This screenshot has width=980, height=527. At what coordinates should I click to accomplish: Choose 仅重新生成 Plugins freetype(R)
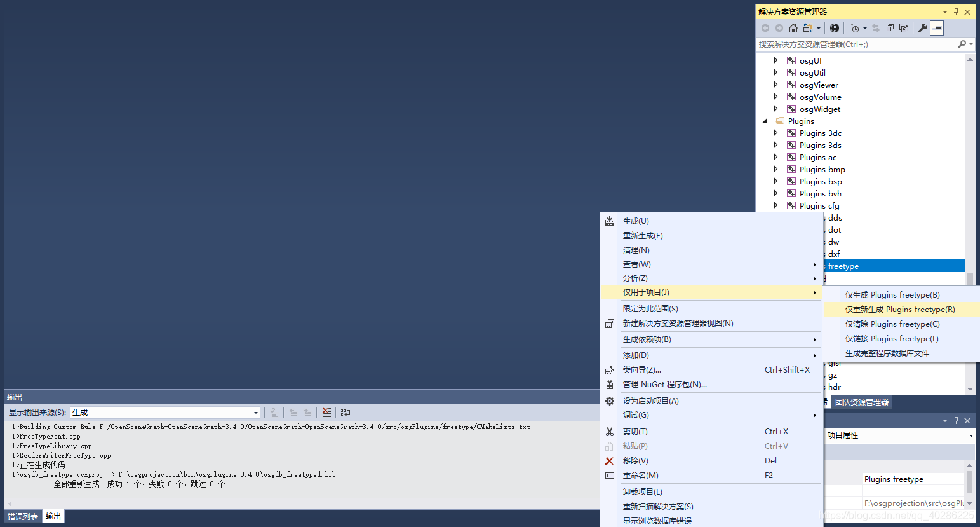point(901,310)
